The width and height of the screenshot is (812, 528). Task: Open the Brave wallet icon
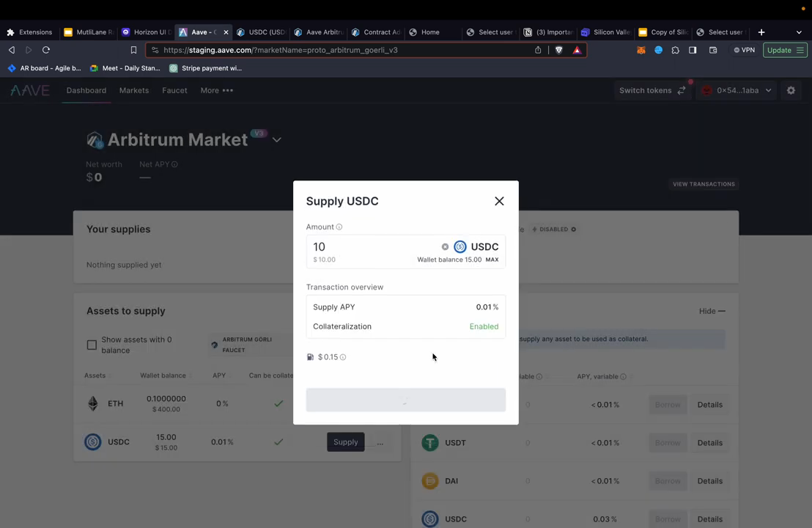(x=713, y=50)
